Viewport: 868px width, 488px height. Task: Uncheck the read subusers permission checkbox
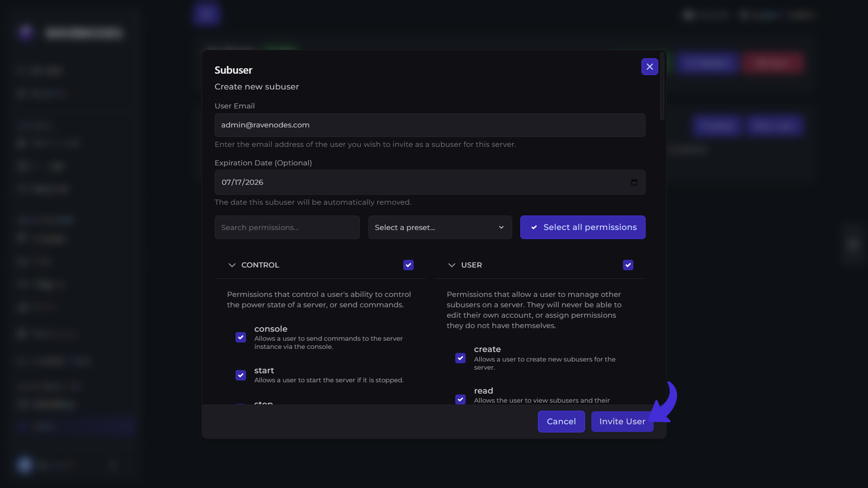pyautogui.click(x=460, y=399)
